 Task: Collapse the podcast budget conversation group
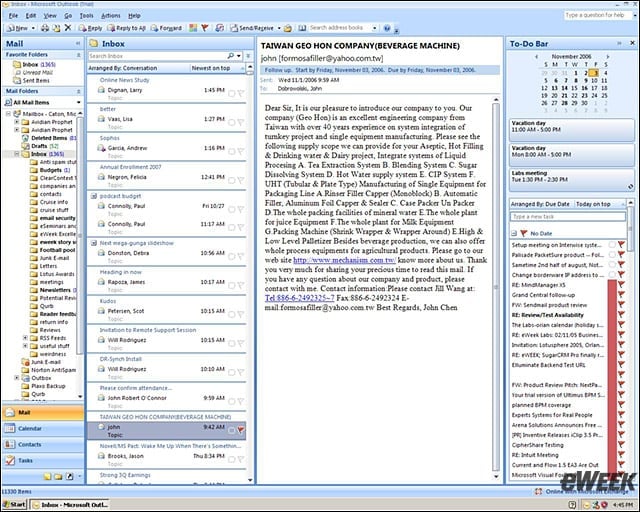tap(93, 196)
